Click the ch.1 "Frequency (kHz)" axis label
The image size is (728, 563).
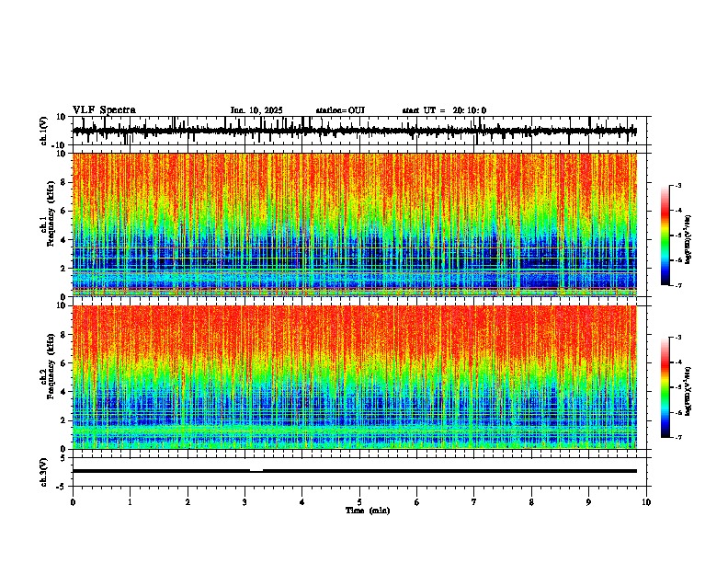tap(51, 213)
